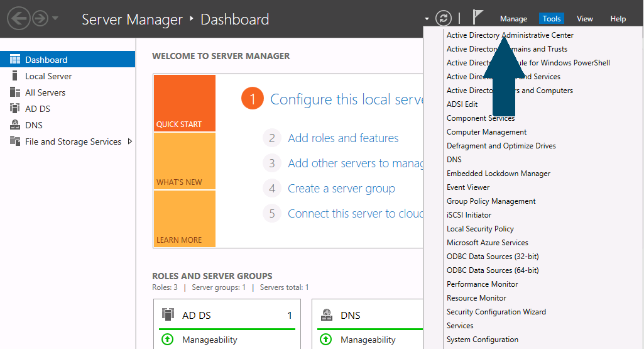The image size is (644, 349).
Task: Open the Help menu
Action: (618, 19)
